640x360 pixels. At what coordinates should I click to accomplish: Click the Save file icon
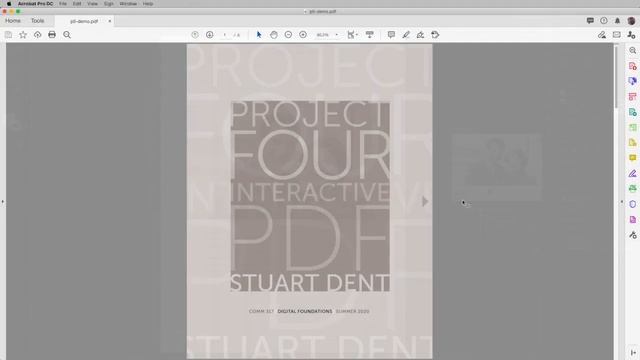point(8,35)
